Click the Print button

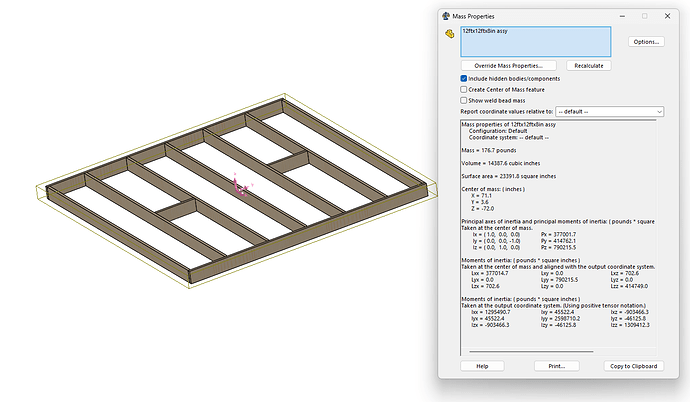[x=556, y=366]
